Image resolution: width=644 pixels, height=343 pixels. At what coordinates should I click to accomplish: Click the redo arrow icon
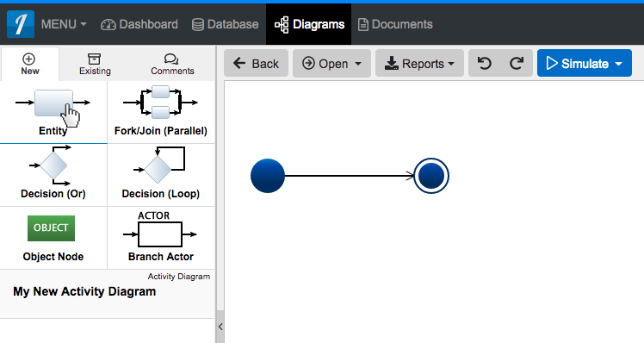(x=517, y=63)
